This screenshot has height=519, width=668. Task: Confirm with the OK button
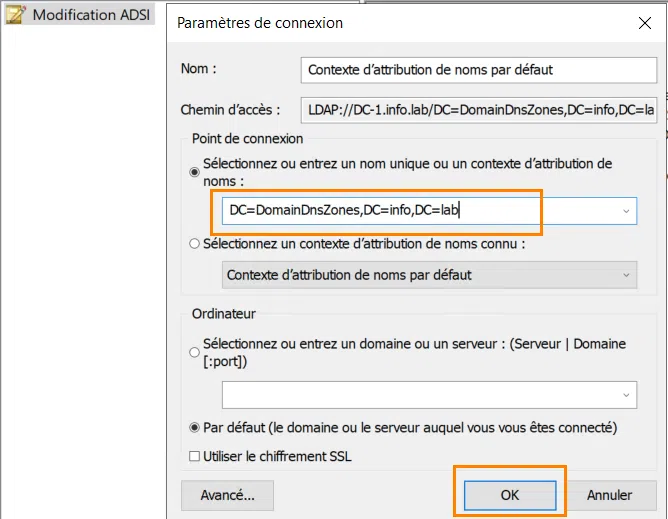[510, 494]
